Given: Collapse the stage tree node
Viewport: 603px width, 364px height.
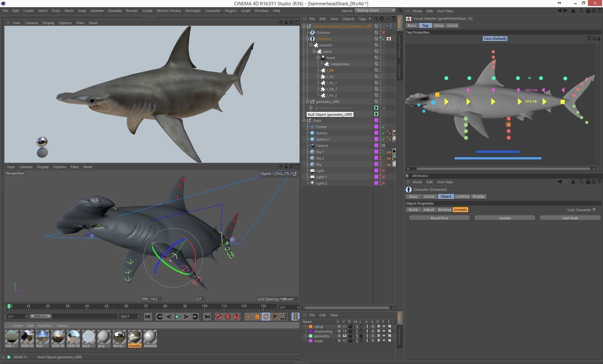Looking at the screenshot, I should pos(304,120).
